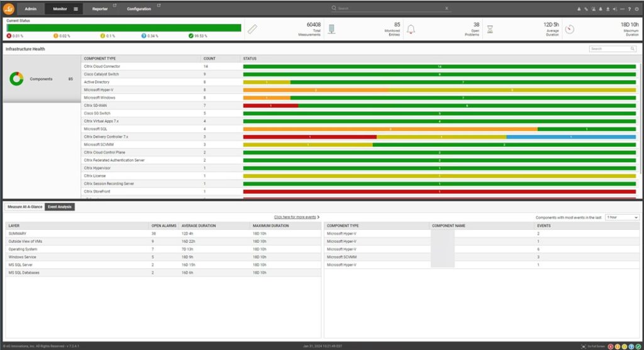Click the red critical status icon under Current Status
This screenshot has height=350, width=644.
9,36
